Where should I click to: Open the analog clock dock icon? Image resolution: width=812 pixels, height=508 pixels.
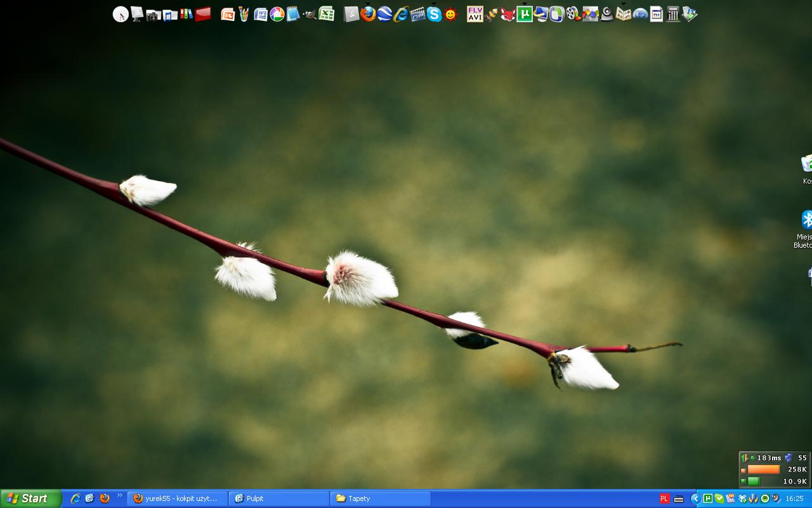coord(121,14)
